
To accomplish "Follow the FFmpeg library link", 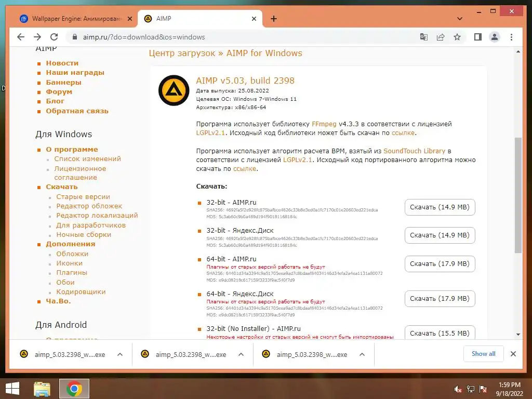I will pyautogui.click(x=324, y=124).
